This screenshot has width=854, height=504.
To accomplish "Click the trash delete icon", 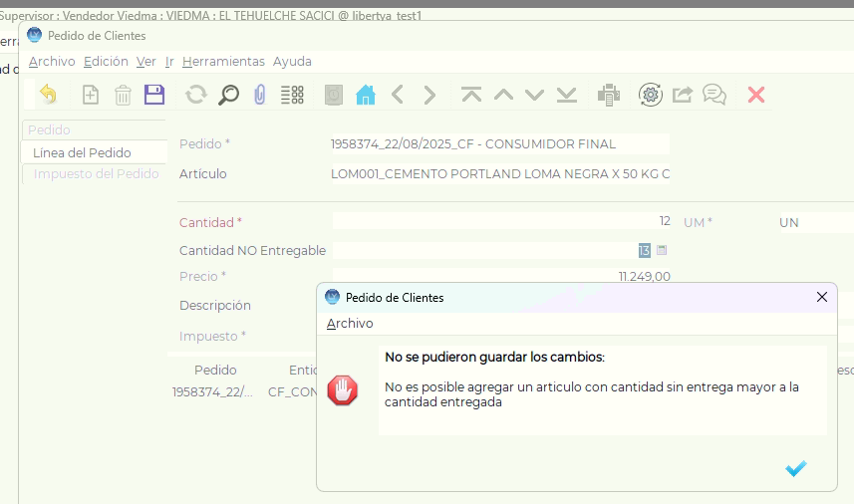I will pyautogui.click(x=124, y=95).
